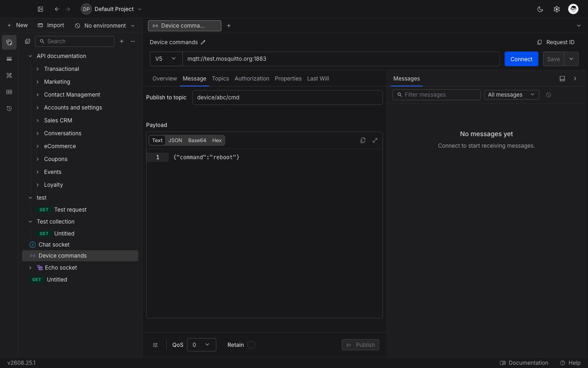
Task: Click New button
Action: point(17,26)
